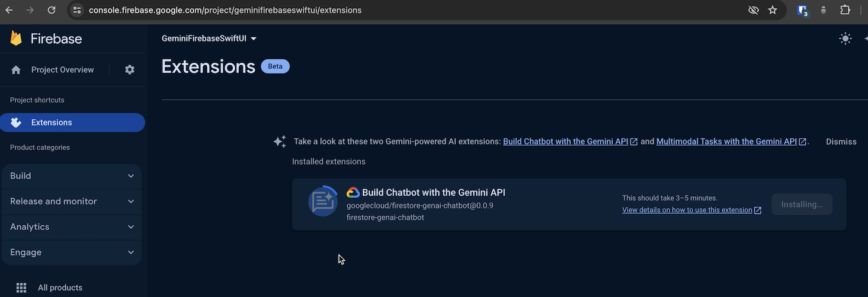Toggle light theme with sun icon
The image size is (868, 297).
pyautogui.click(x=845, y=39)
